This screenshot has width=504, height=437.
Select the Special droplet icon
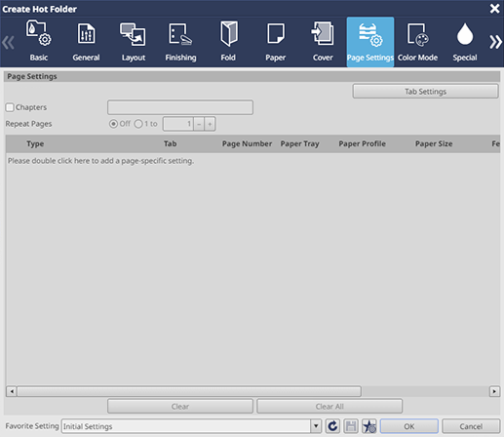point(465,34)
